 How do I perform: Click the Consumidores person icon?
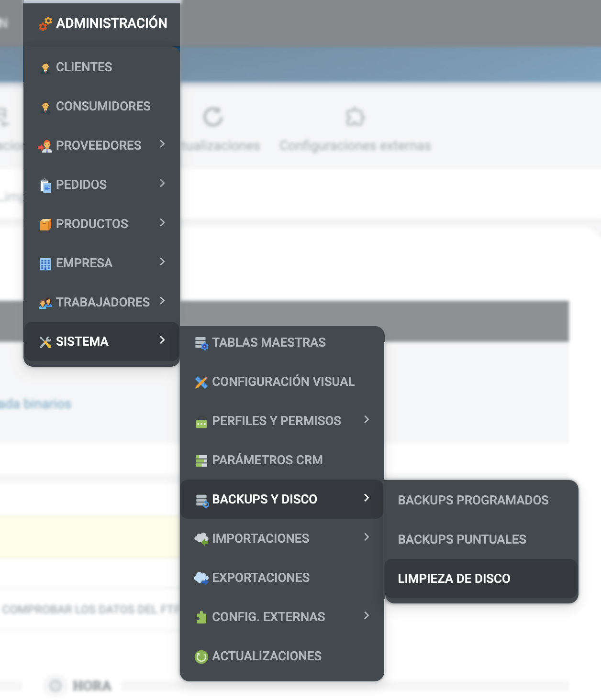pyautogui.click(x=45, y=107)
